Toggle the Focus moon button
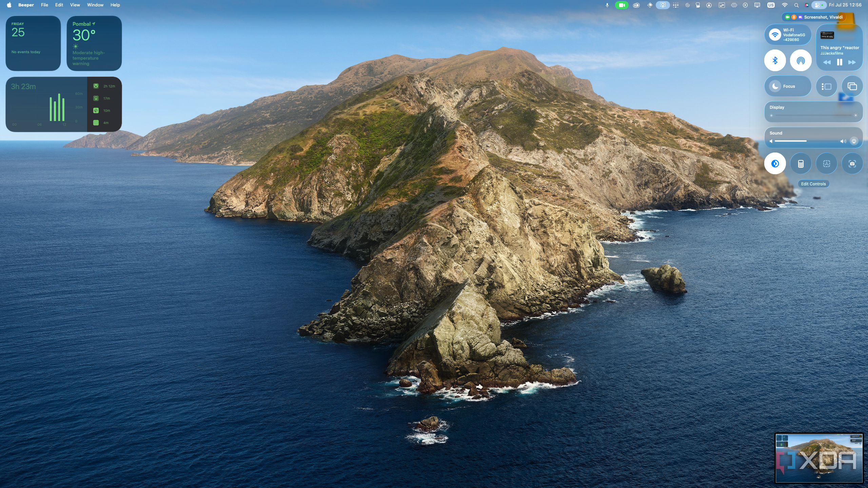 point(775,86)
